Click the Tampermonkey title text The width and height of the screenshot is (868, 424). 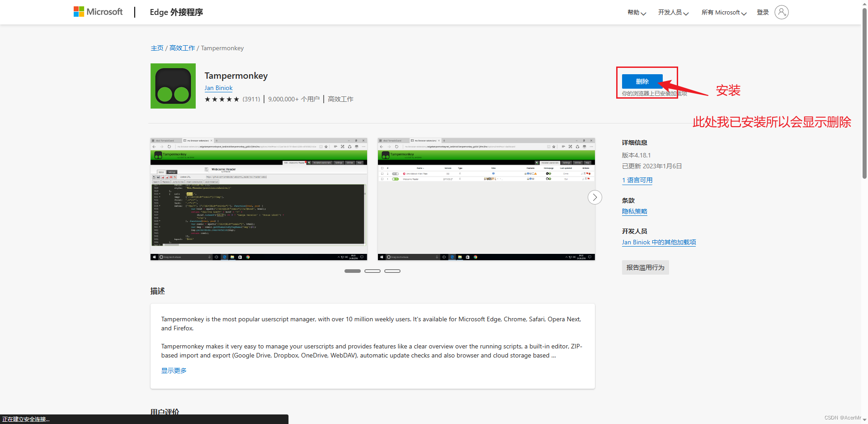[236, 76]
